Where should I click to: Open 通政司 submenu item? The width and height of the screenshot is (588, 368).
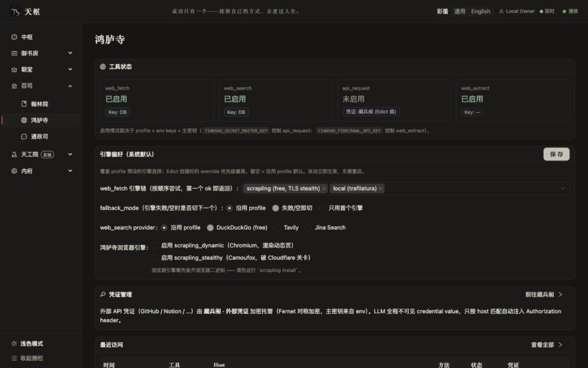[x=41, y=137]
